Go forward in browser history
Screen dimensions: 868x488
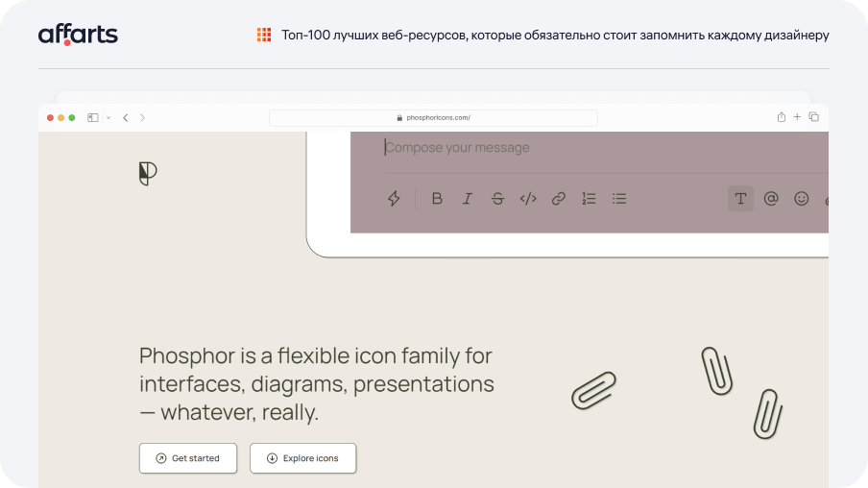[142, 117]
